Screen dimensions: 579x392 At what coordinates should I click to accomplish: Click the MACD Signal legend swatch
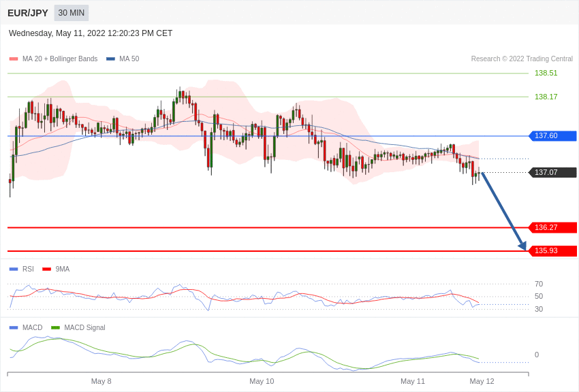point(55,327)
